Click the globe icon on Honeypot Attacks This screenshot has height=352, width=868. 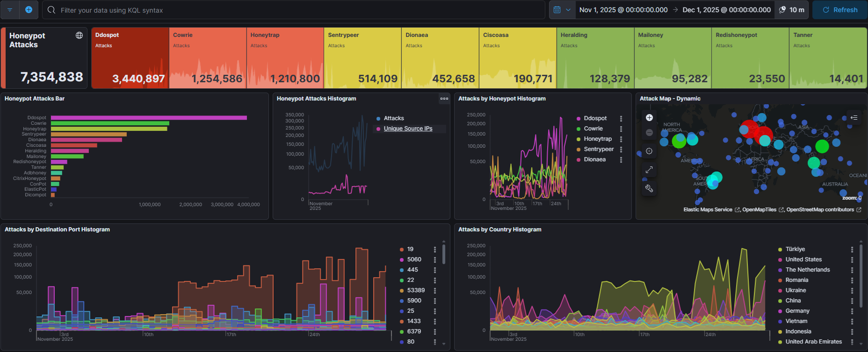(x=79, y=36)
